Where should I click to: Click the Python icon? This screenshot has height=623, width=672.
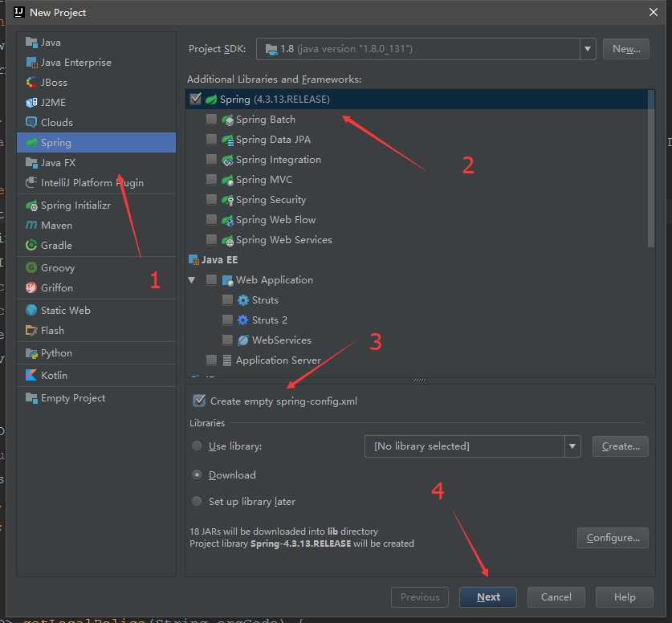(x=31, y=353)
